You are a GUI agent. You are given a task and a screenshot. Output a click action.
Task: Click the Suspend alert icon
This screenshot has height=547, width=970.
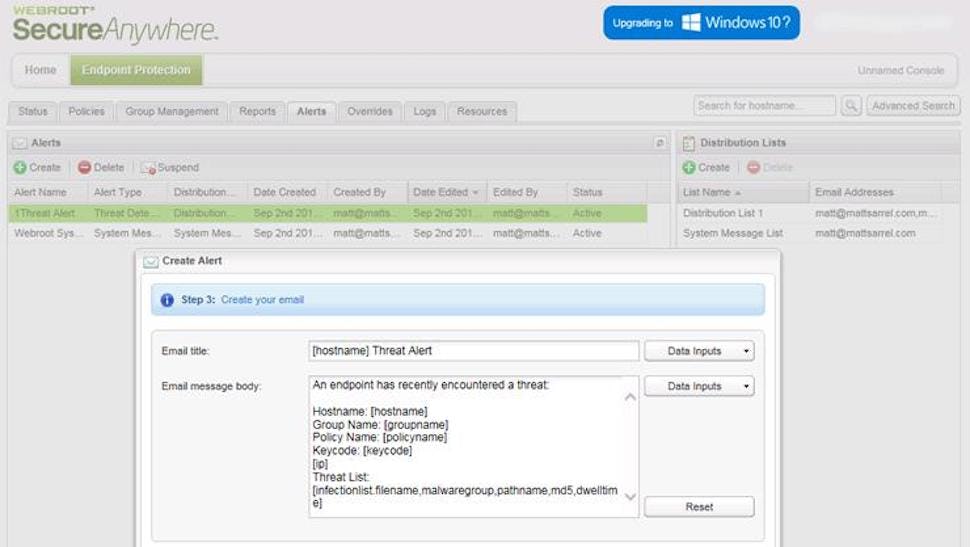tap(148, 168)
